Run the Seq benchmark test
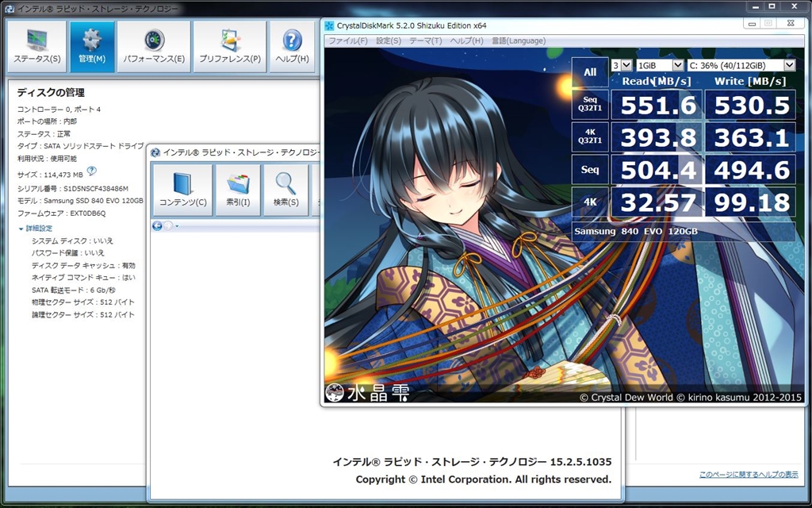Screen dimensions: 812x508 point(590,170)
